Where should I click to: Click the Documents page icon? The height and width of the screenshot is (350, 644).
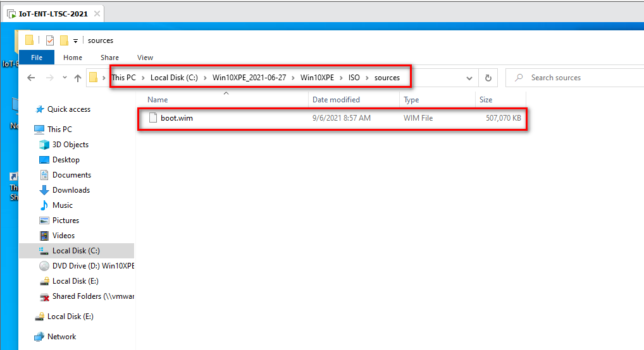point(44,175)
